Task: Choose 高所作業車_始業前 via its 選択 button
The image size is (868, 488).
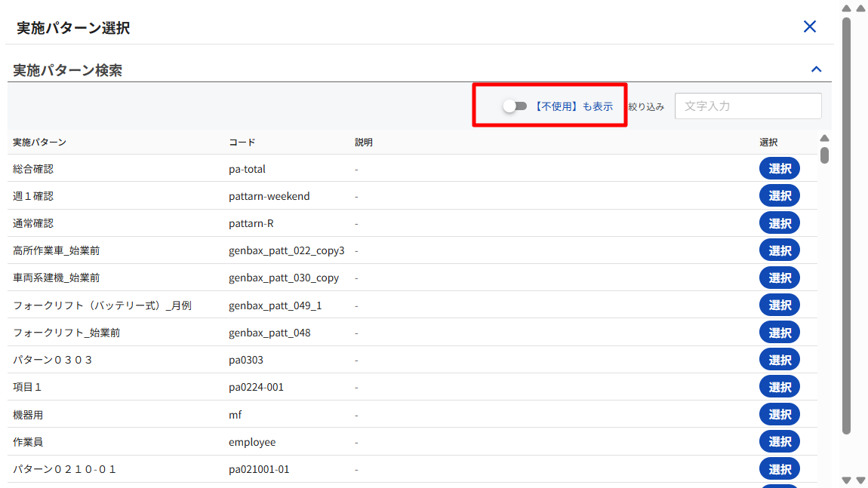Action: click(x=779, y=250)
